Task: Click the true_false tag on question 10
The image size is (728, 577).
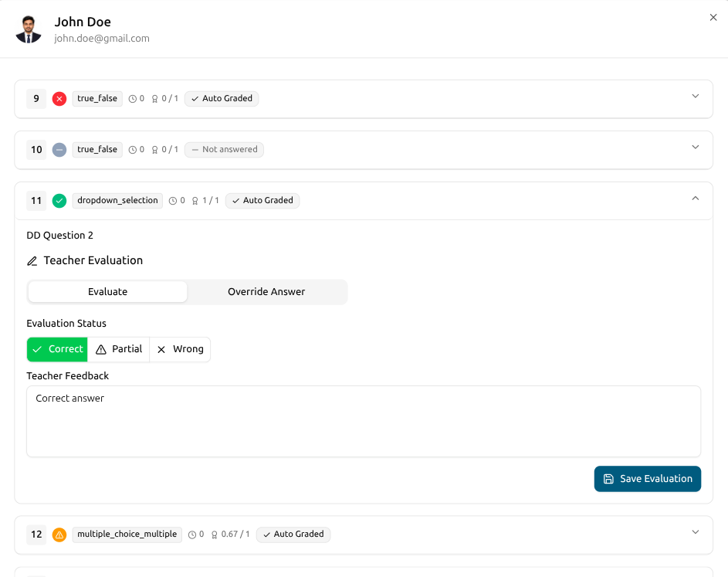Action: [97, 150]
